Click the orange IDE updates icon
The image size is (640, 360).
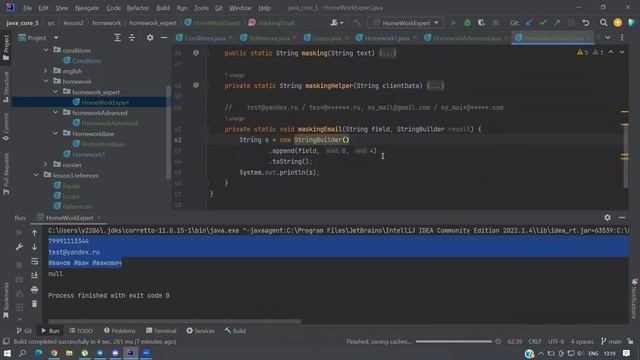coord(618,23)
